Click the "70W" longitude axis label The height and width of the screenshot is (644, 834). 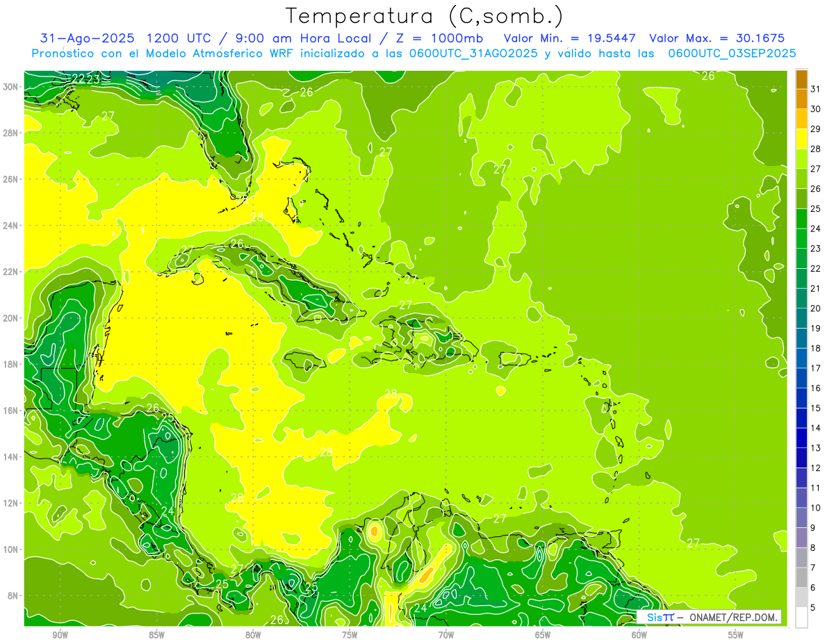click(446, 635)
